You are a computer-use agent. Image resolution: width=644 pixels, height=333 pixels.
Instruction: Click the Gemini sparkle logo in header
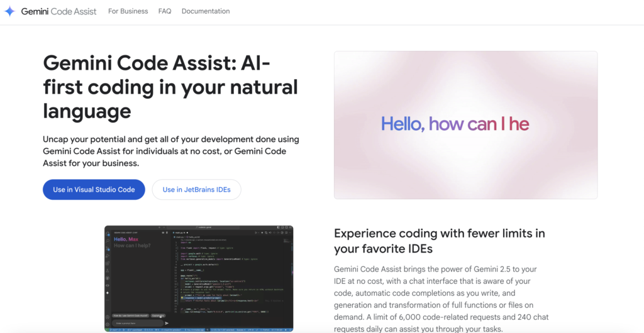(9, 11)
